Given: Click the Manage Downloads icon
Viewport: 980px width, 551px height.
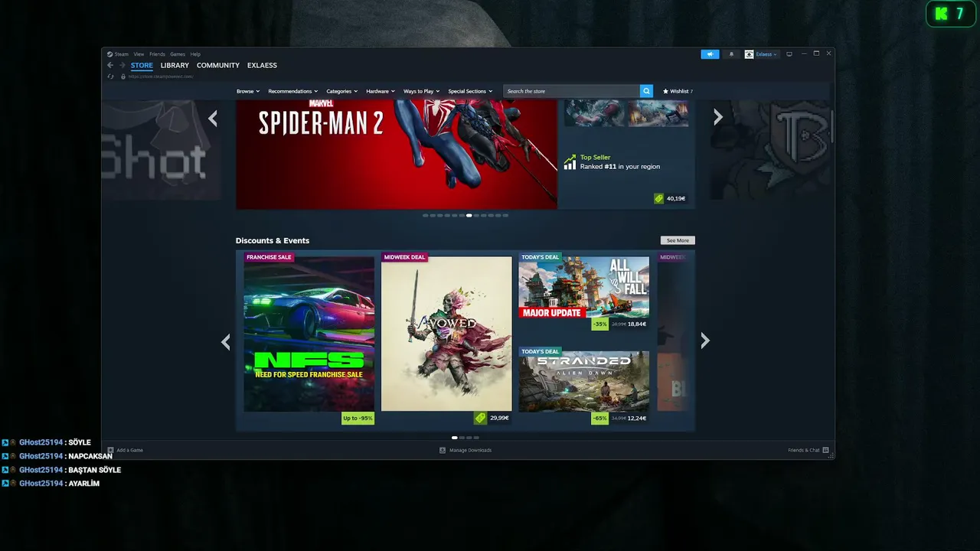Looking at the screenshot, I should [x=443, y=450].
